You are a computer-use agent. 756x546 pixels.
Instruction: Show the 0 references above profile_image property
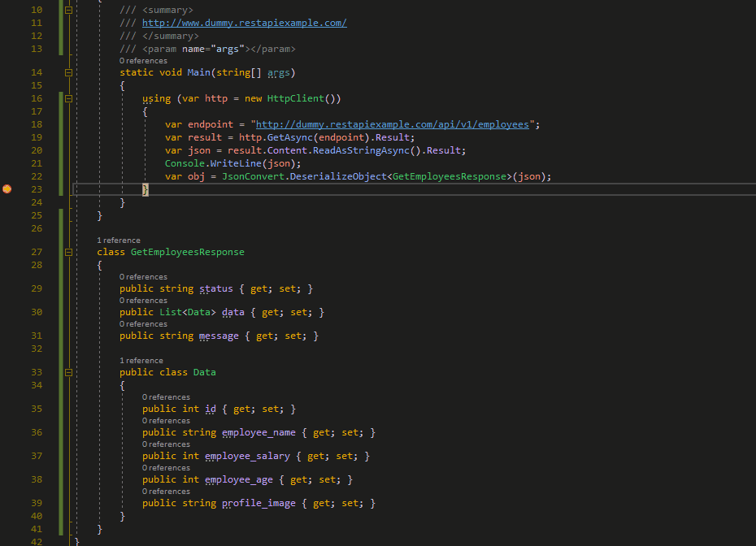[166, 492]
